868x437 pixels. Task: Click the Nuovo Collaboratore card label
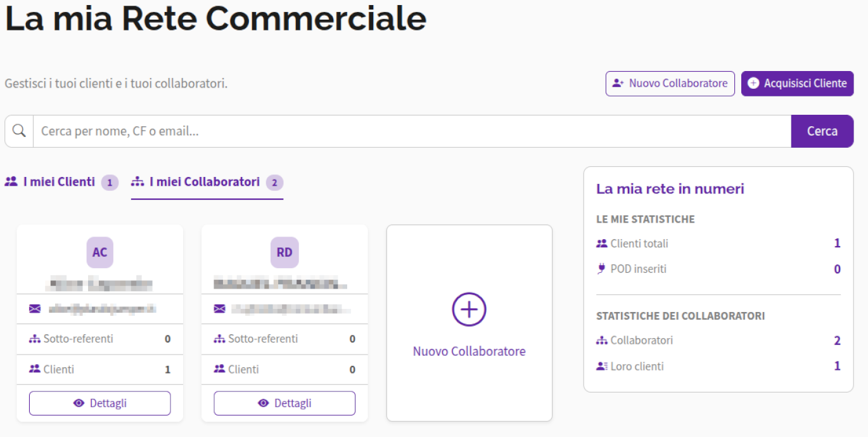click(469, 351)
